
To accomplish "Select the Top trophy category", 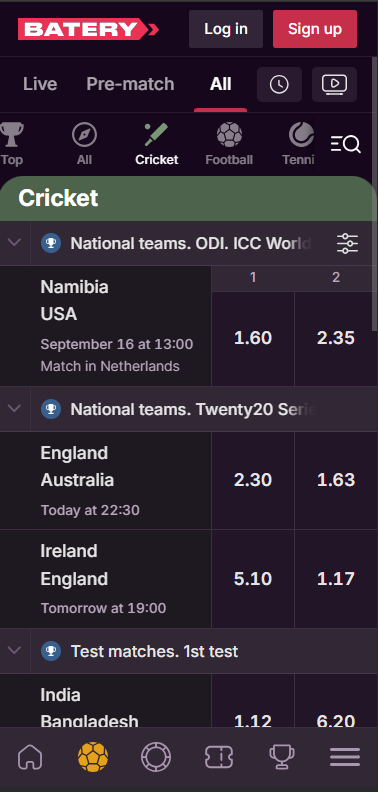I will pos(12,144).
